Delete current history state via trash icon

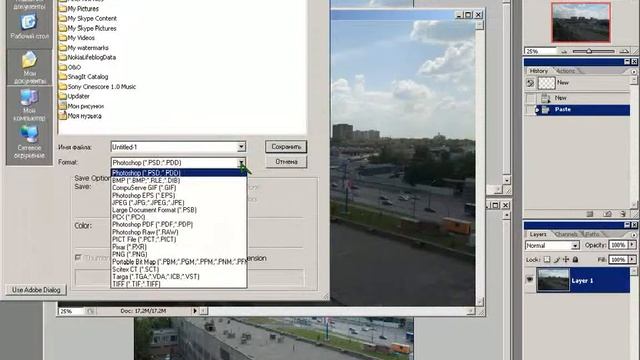tap(623, 214)
